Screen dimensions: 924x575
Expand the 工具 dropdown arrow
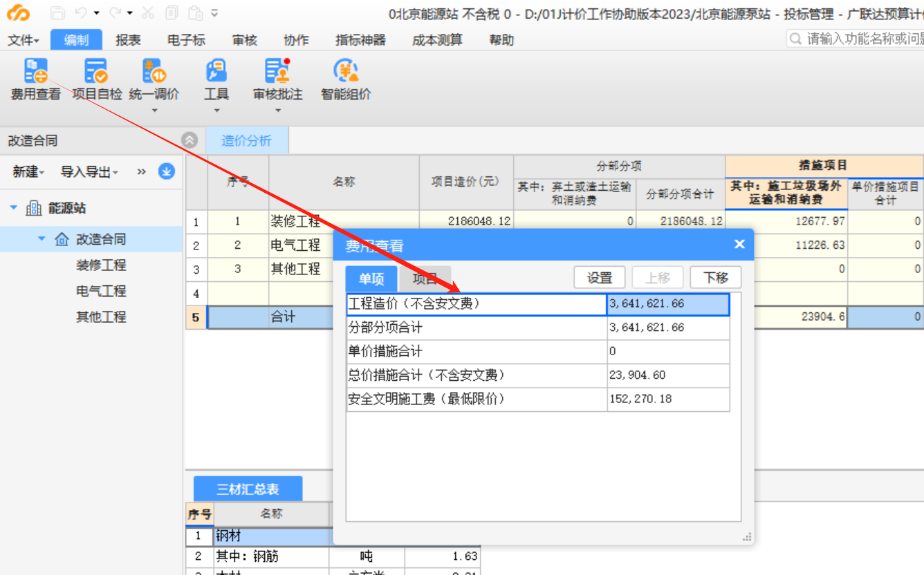pos(216,110)
